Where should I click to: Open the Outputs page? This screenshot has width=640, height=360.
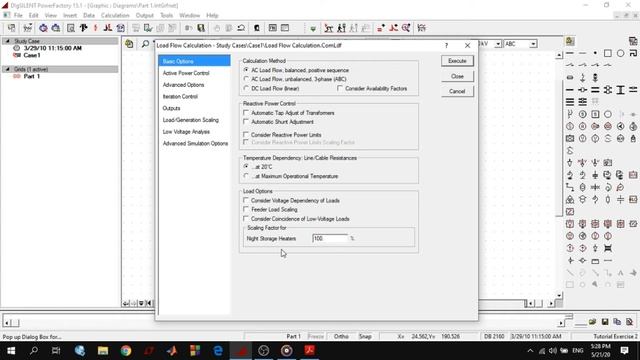click(x=171, y=108)
